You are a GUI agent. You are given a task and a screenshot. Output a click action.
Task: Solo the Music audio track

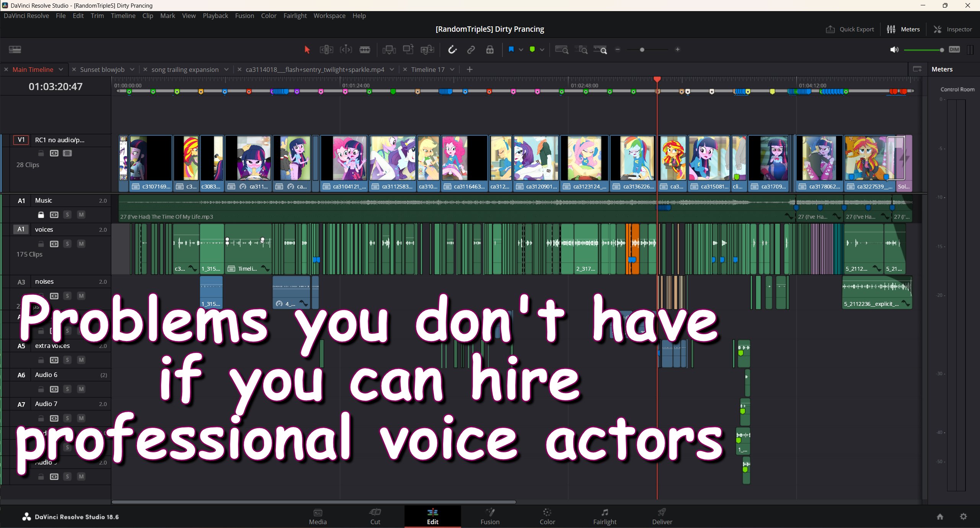click(67, 215)
